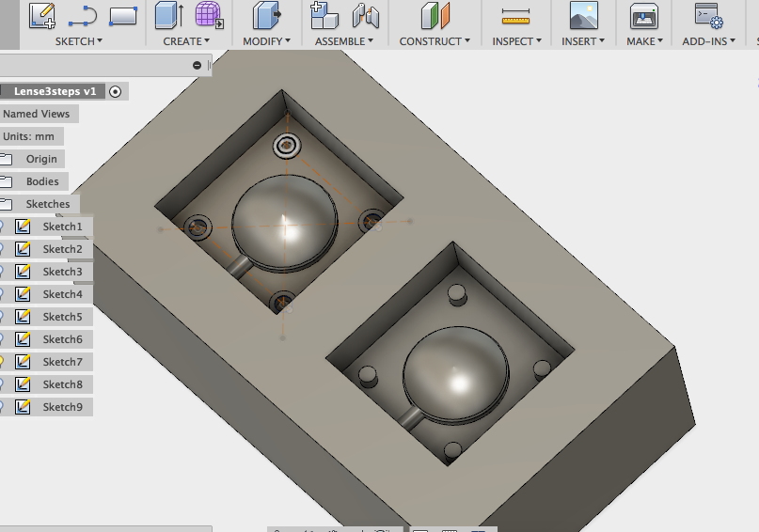The height and width of the screenshot is (532, 759).
Task: Select the Origin folder in browser
Action: [x=41, y=159]
